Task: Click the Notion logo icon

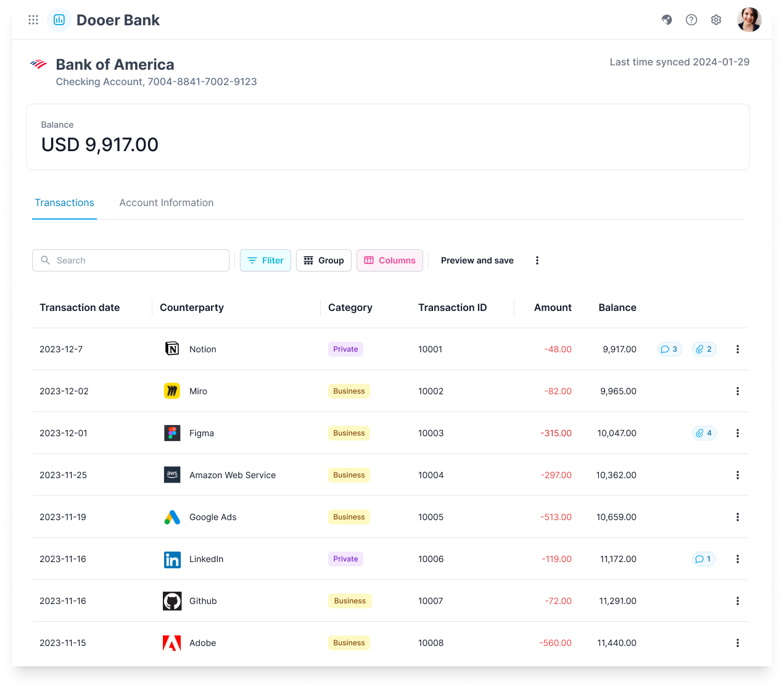Action: (x=172, y=349)
